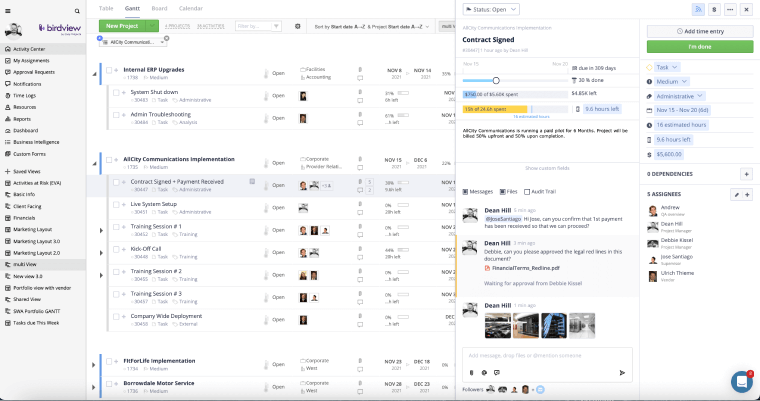760x401 pixels.
Task: Click the I'm done button
Action: pyautogui.click(x=700, y=47)
